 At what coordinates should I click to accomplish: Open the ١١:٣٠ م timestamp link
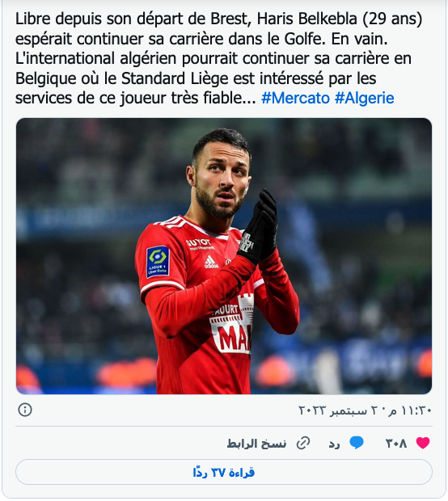click(x=411, y=410)
